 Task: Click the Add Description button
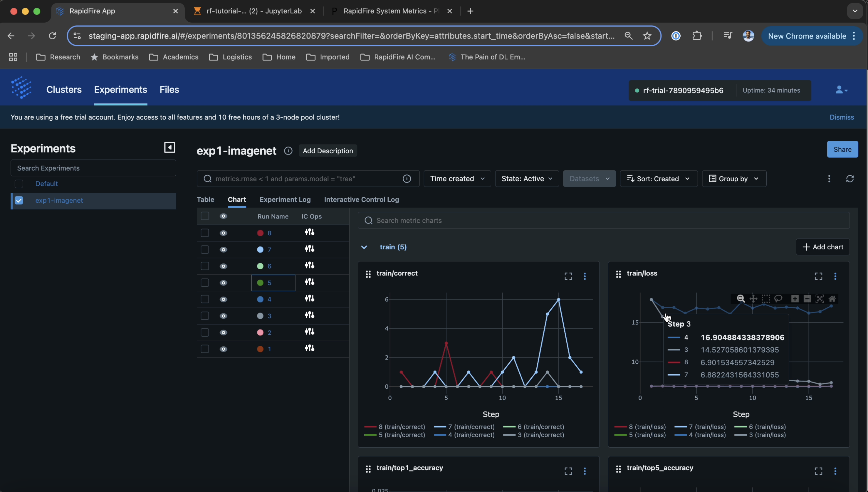[x=328, y=151]
